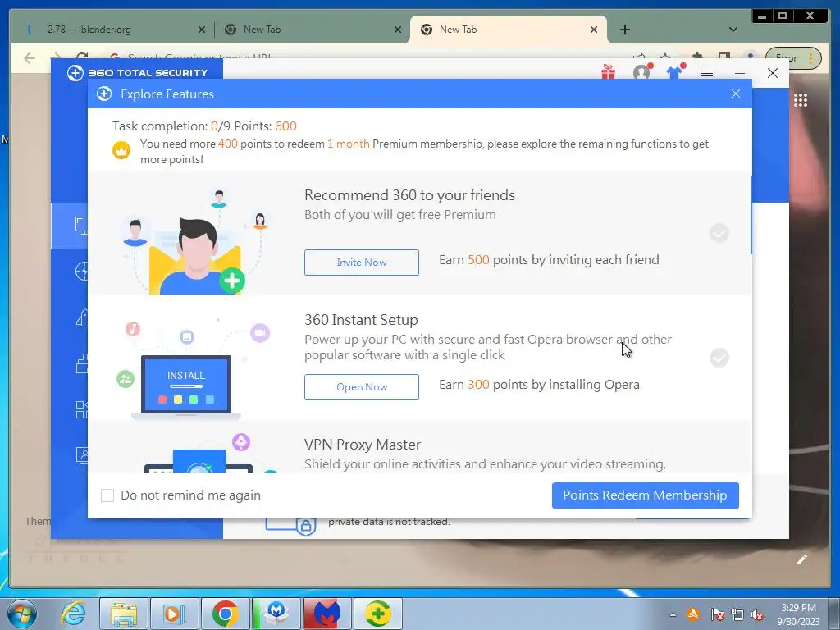Screen dimensions: 840x630
Task: Open Google apps grid in Chrome
Action: pyautogui.click(x=801, y=100)
